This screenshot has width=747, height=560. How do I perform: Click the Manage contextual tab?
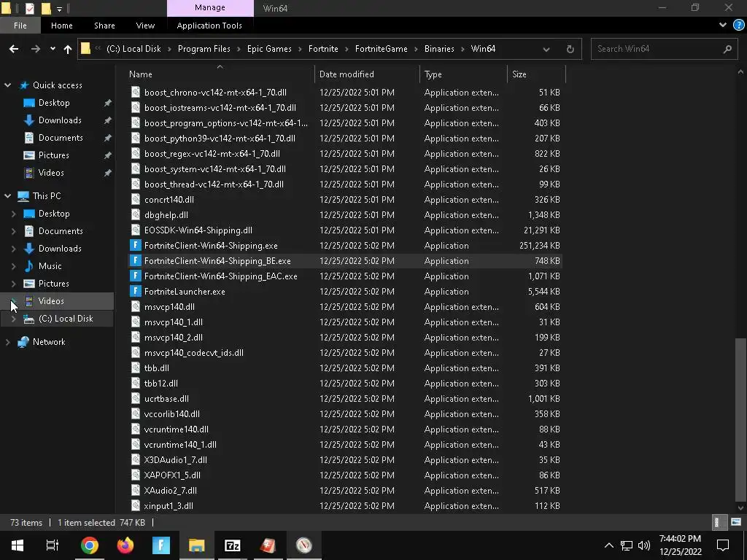point(210,7)
